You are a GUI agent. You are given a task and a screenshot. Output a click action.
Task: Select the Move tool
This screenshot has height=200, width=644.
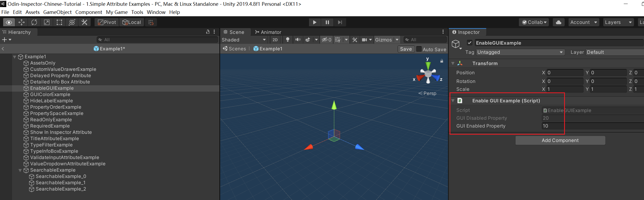click(x=22, y=22)
